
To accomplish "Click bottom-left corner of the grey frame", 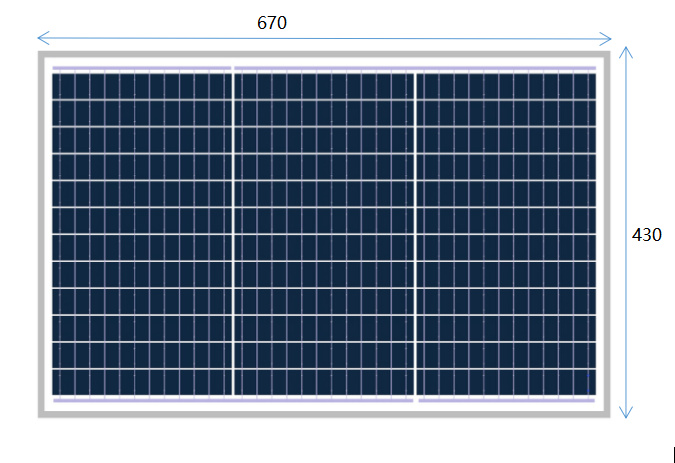I will 42,413.
